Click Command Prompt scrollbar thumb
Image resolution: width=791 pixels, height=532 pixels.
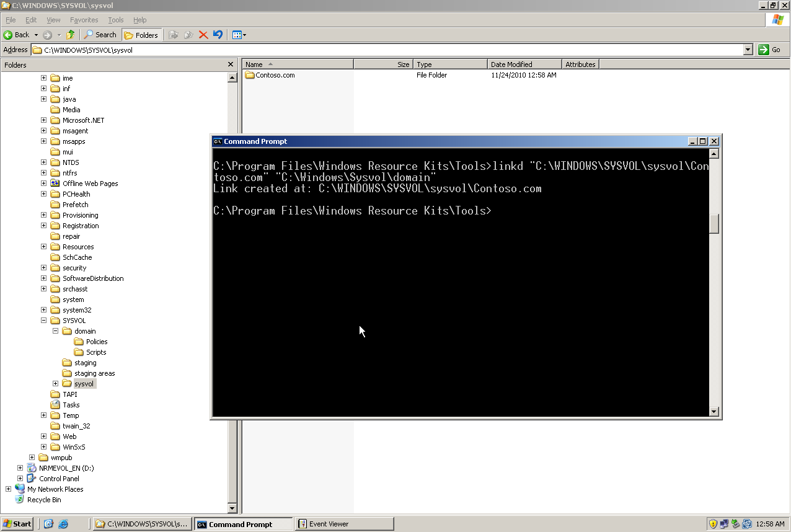point(714,224)
